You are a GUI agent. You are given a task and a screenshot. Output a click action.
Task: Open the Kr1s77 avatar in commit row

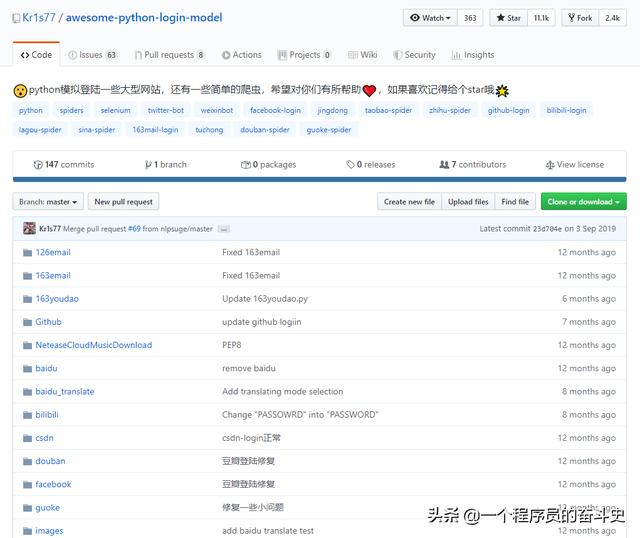click(x=29, y=228)
